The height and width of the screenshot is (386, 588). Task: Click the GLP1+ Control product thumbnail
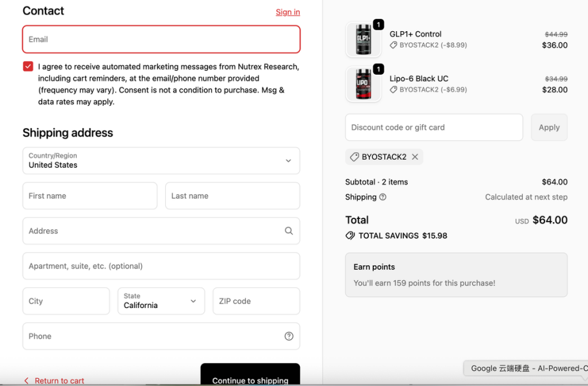point(364,40)
